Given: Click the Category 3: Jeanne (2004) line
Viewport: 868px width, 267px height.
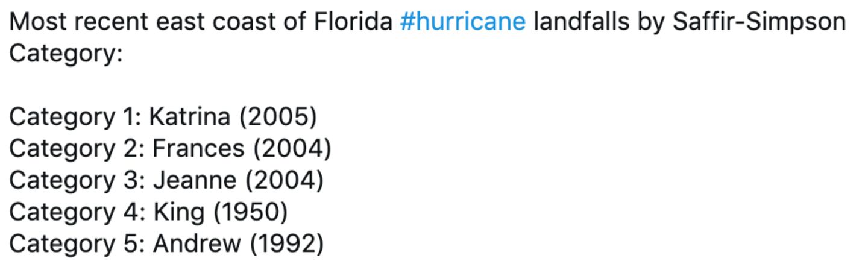Looking at the screenshot, I should pos(166,180).
